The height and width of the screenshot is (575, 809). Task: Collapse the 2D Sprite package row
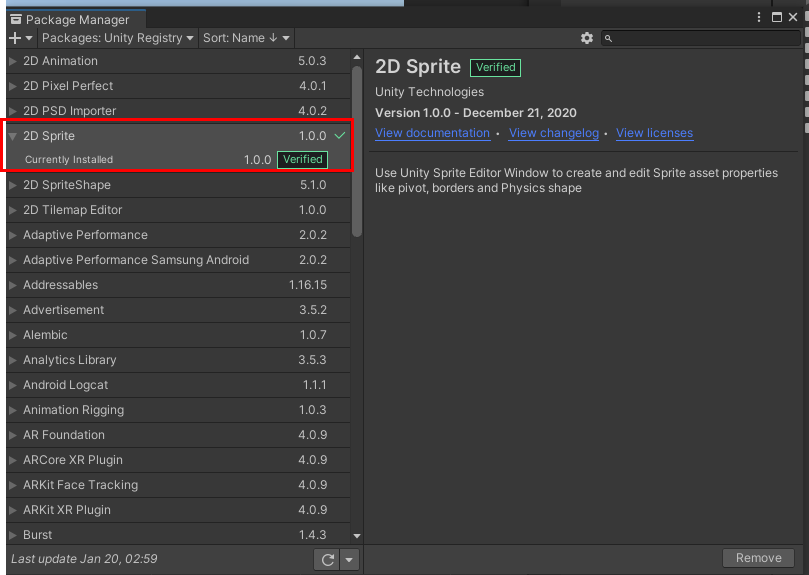(x=13, y=136)
